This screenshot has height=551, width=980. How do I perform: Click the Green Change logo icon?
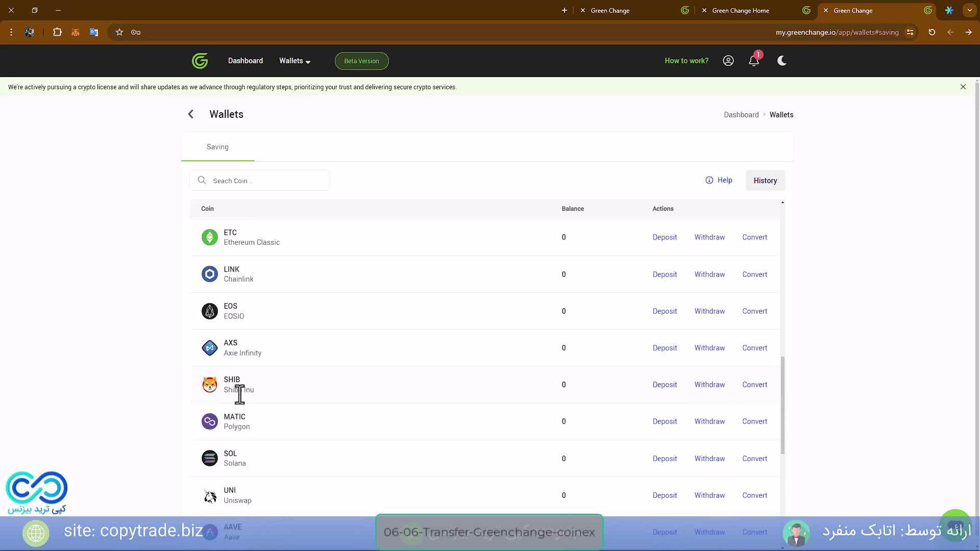click(x=200, y=61)
